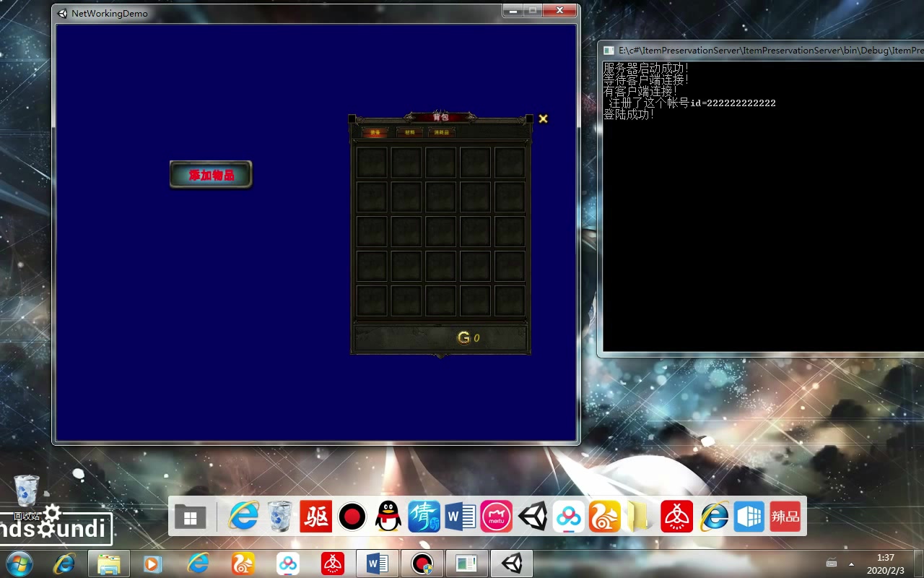924x578 pixels.
Task: Launch QQ penguin icon in dock
Action: [x=388, y=517]
